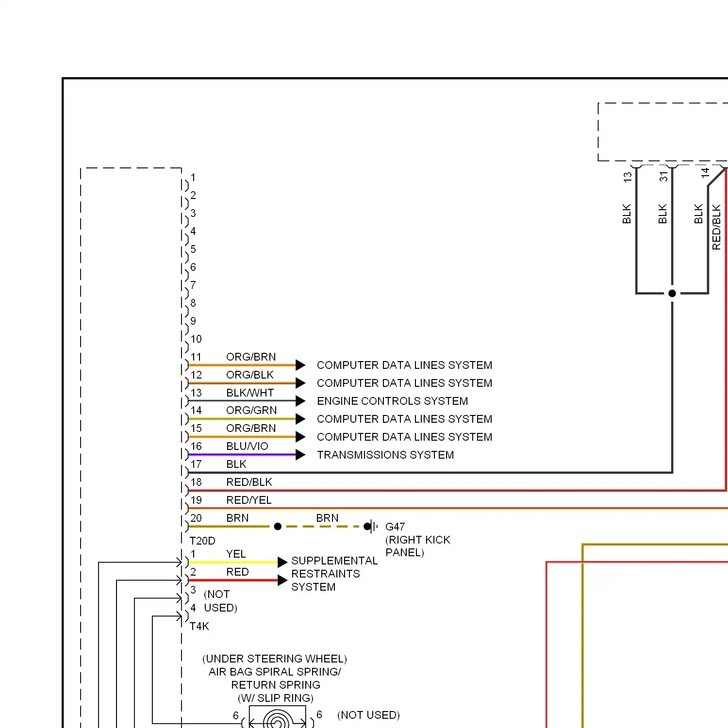Viewport: 728px width, 728px height.
Task: Click the pin 11 ORG/BRN wire label
Action: pyautogui.click(x=251, y=357)
